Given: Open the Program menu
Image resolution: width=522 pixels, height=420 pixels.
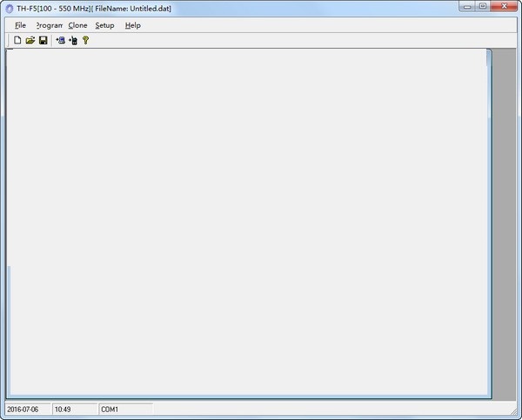Looking at the screenshot, I should (49, 25).
